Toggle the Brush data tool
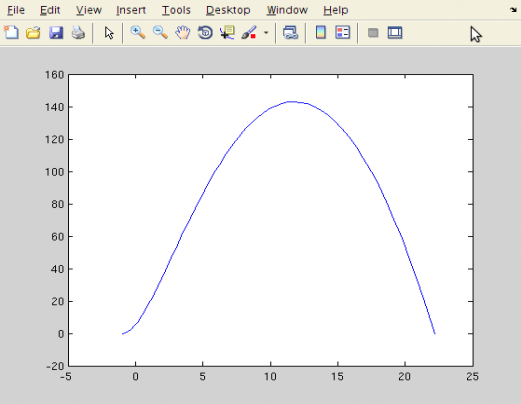The image size is (521, 404). click(249, 33)
